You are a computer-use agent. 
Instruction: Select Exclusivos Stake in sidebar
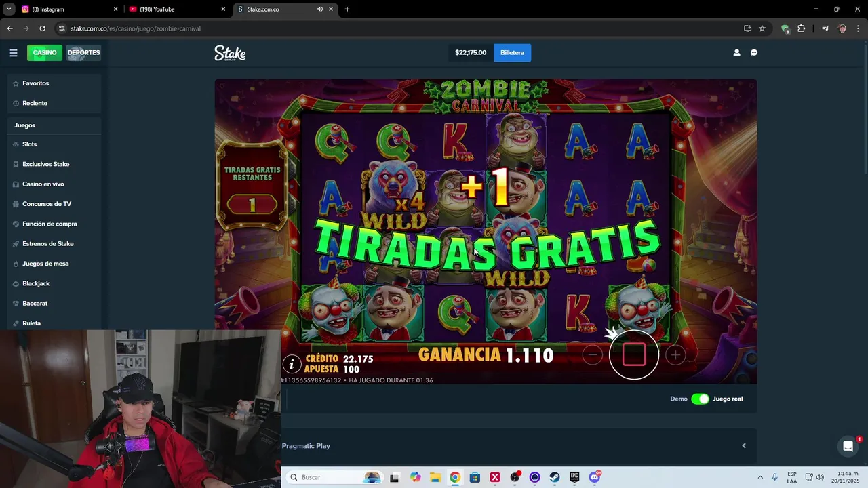[54, 164]
